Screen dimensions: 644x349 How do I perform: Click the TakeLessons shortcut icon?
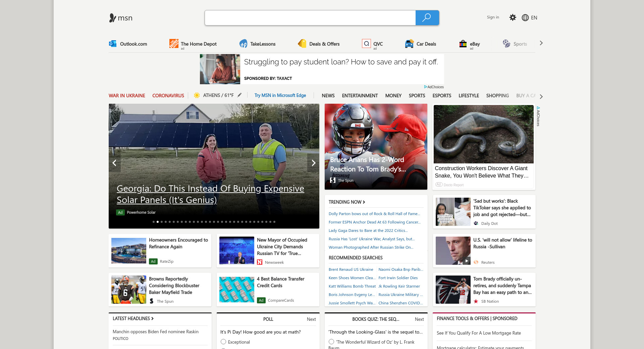point(243,44)
